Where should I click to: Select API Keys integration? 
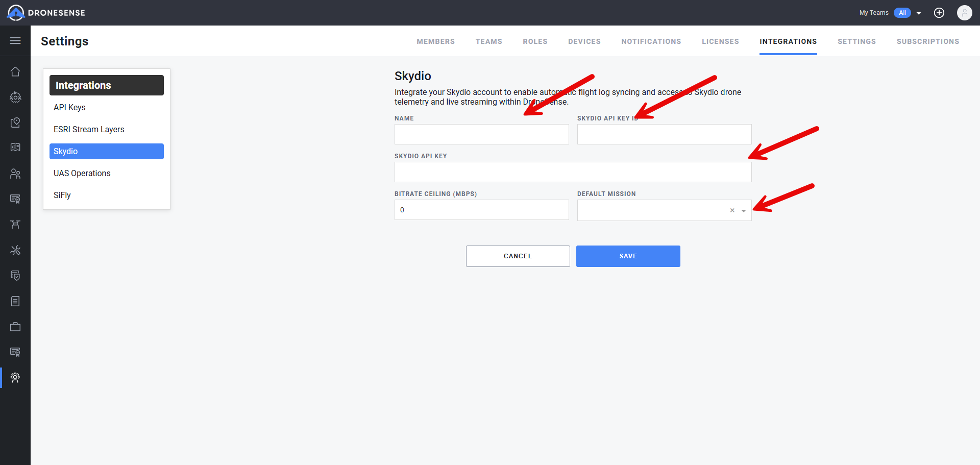[x=107, y=107]
